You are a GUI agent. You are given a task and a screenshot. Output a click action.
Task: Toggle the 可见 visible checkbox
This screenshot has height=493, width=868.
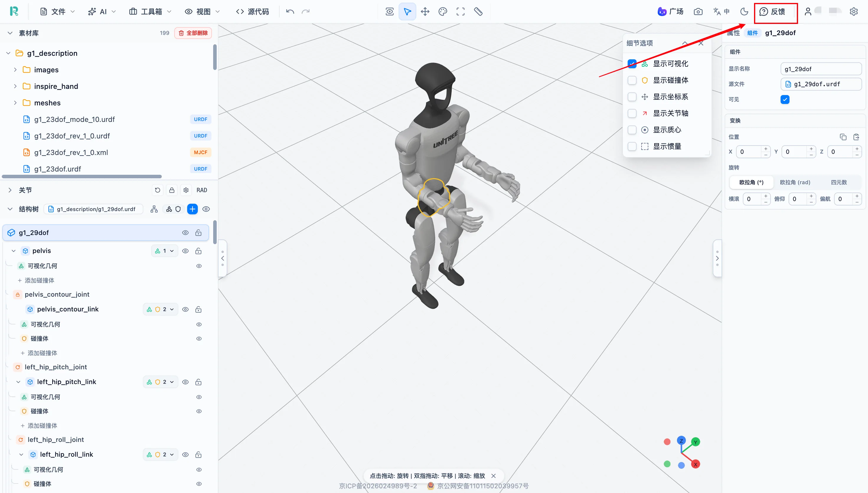pyautogui.click(x=785, y=99)
